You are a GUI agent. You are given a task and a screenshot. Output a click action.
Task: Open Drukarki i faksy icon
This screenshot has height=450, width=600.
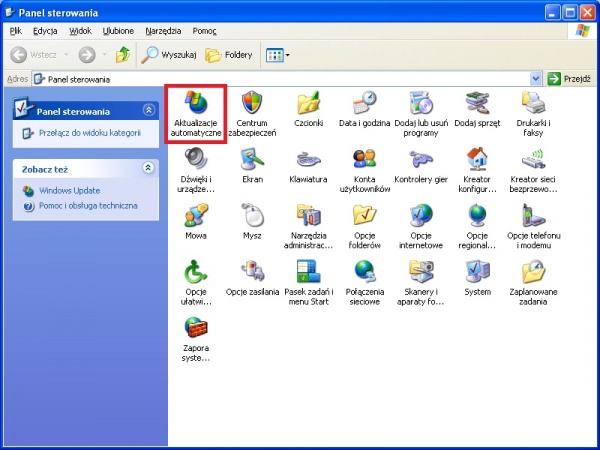[533, 114]
